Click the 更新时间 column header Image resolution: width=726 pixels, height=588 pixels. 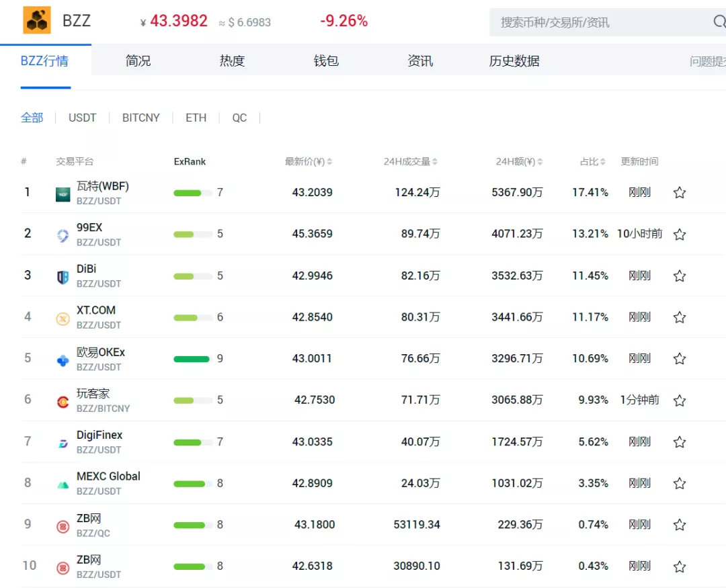tap(639, 161)
